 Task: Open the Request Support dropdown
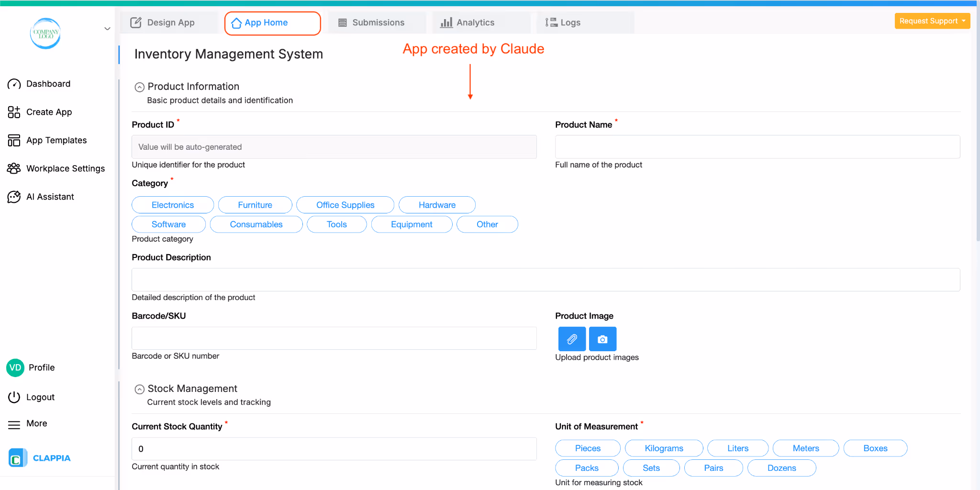point(932,21)
